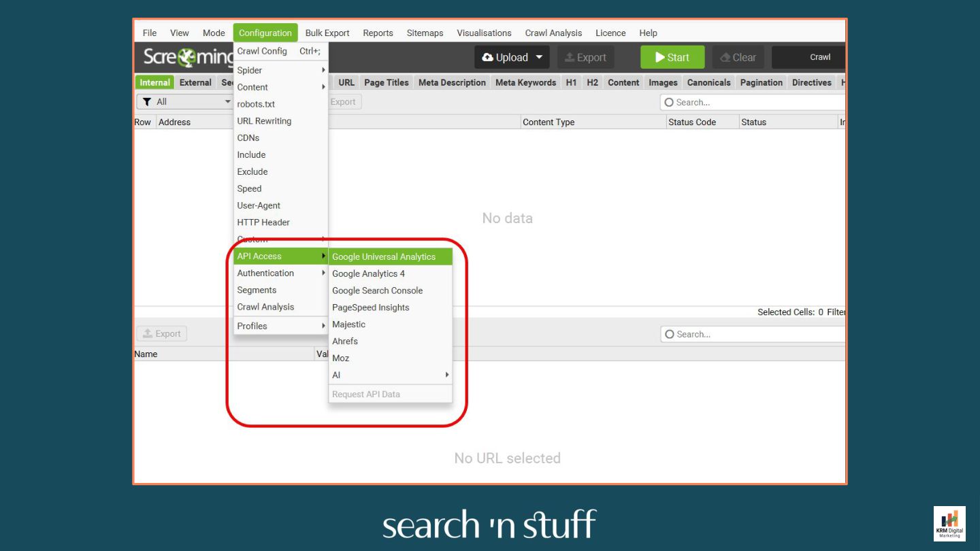Choose Ahrefs API option
This screenshot has width=980, height=551.
click(x=391, y=341)
